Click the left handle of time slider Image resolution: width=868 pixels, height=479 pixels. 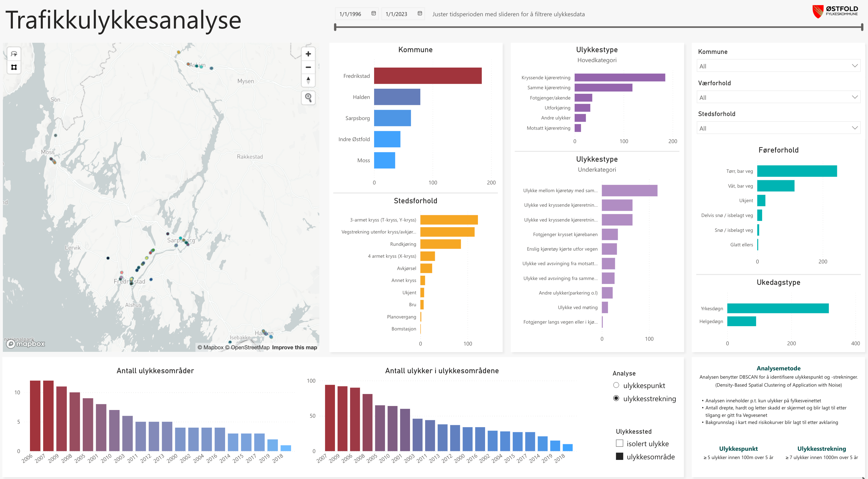click(335, 27)
